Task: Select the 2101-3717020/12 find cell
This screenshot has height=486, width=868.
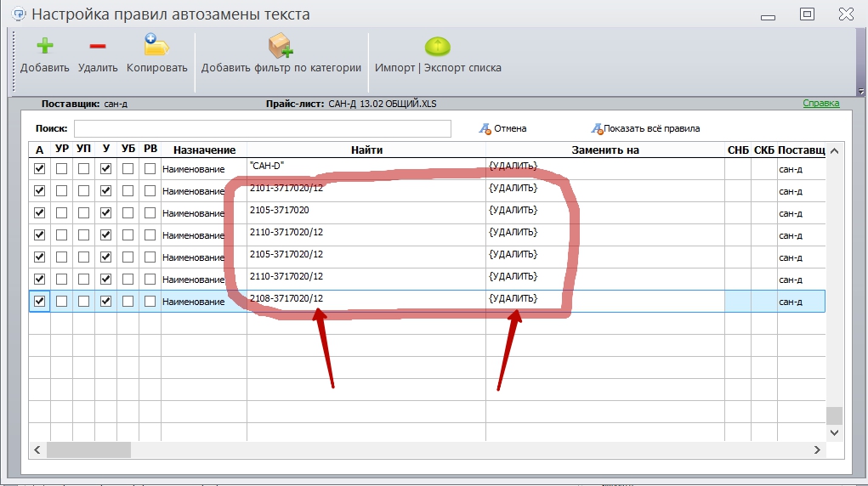Action: (366, 191)
